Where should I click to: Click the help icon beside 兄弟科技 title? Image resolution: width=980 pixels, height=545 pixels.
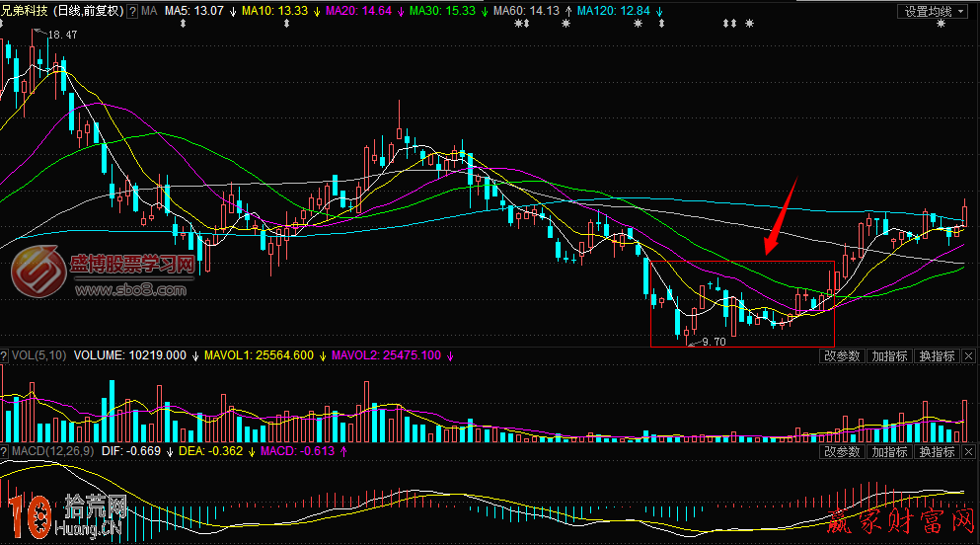132,11
